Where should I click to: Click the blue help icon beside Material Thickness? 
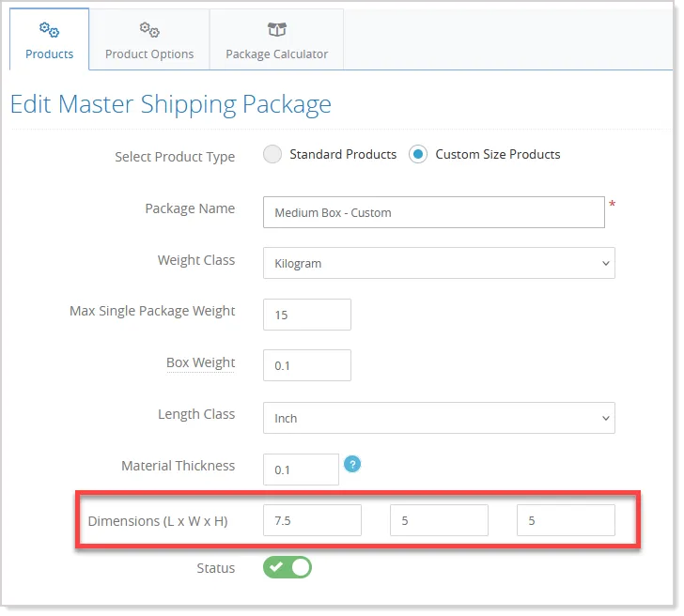352,464
